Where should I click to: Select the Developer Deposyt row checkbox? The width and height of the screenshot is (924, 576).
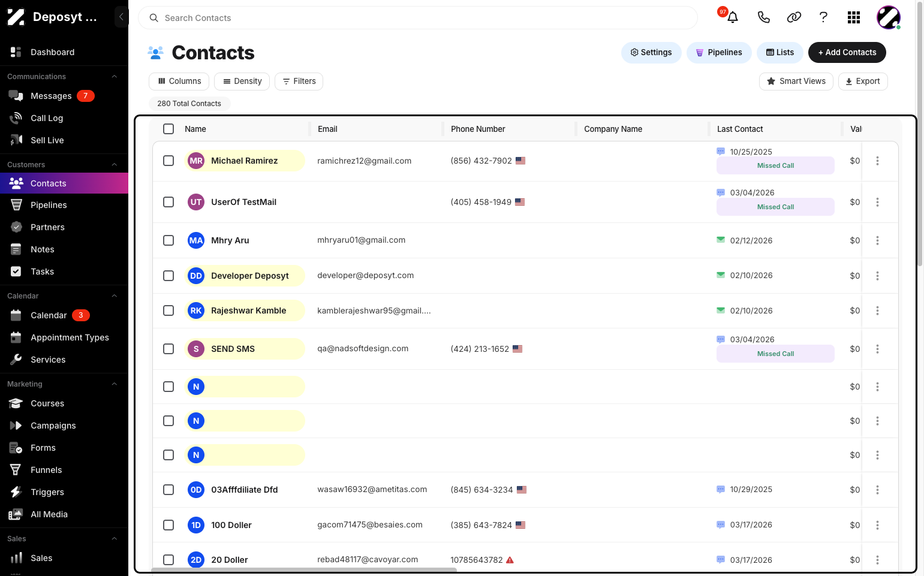coord(168,276)
